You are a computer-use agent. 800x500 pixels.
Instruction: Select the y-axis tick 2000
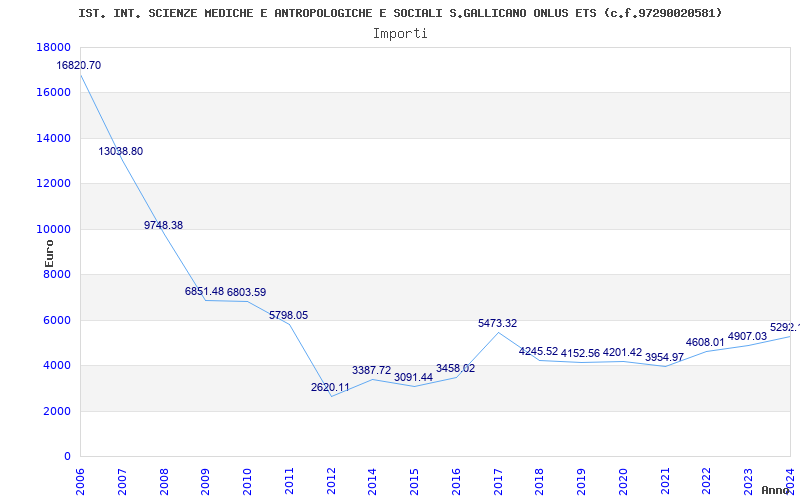coord(57,411)
